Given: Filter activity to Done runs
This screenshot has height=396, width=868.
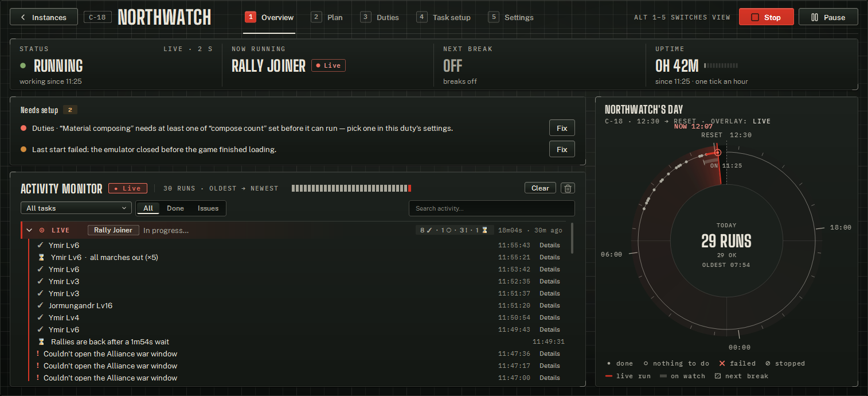Looking at the screenshot, I should tap(175, 208).
